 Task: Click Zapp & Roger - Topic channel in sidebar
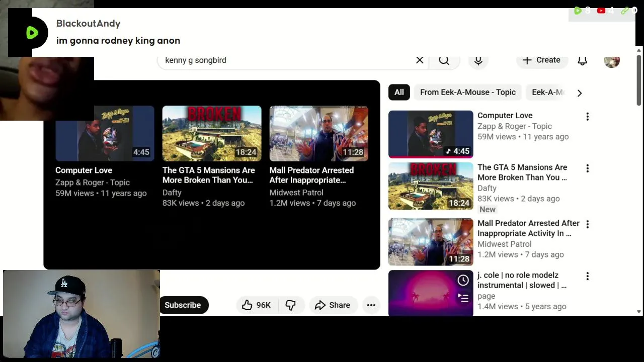(x=515, y=127)
